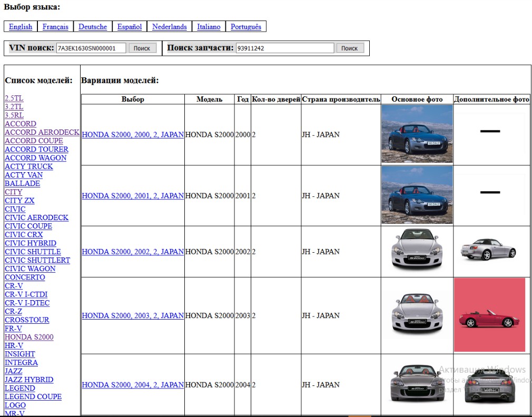
Task: Select HONDA S2000, 2003, 2, JAPAN variation
Action: pyautogui.click(x=133, y=315)
